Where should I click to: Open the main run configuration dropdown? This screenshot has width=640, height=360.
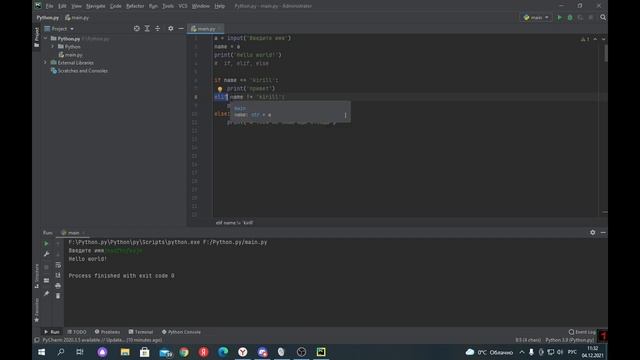(x=536, y=18)
